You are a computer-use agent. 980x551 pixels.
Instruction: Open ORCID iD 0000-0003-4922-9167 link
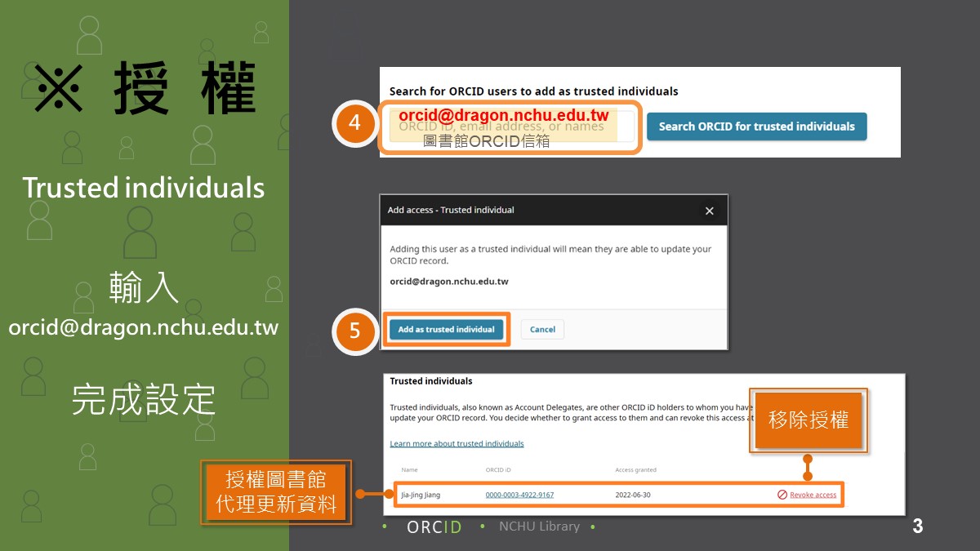tap(519, 495)
